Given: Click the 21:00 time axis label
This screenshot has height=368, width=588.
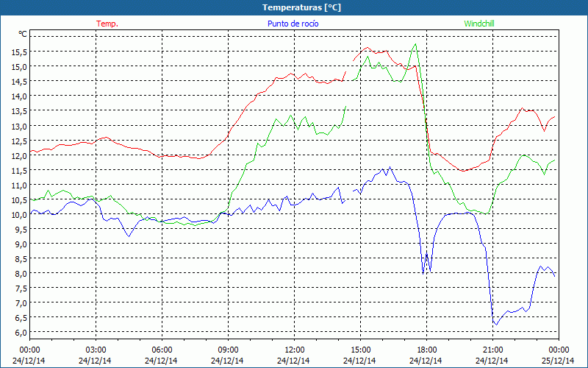Looking at the screenshot, I should click(492, 350).
